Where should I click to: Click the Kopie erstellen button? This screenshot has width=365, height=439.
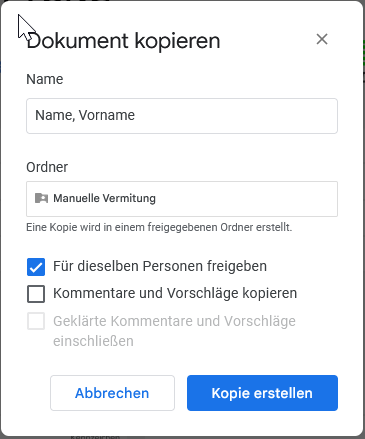tap(262, 393)
